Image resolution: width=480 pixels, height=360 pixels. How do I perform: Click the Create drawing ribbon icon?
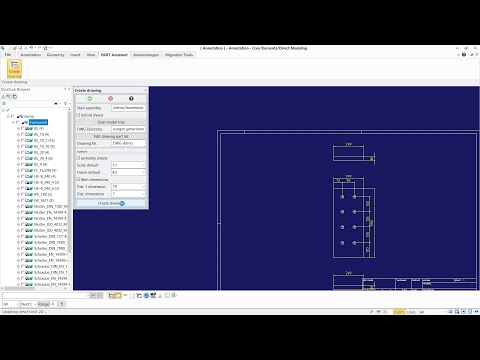pos(14,69)
